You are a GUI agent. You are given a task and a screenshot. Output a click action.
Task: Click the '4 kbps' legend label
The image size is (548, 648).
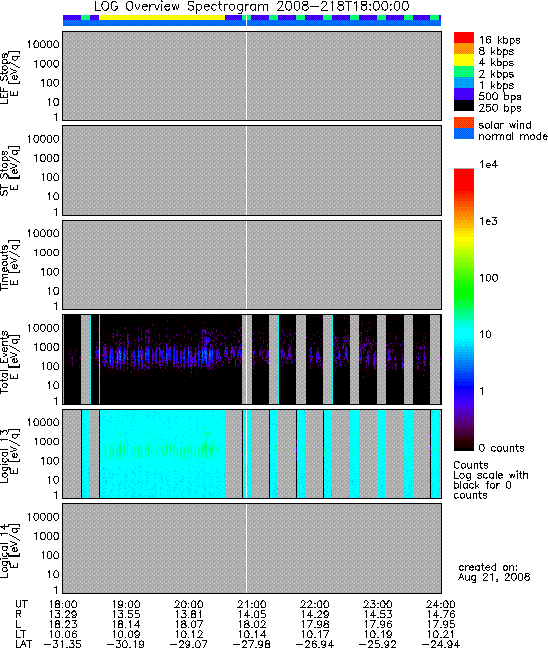pos(496,63)
